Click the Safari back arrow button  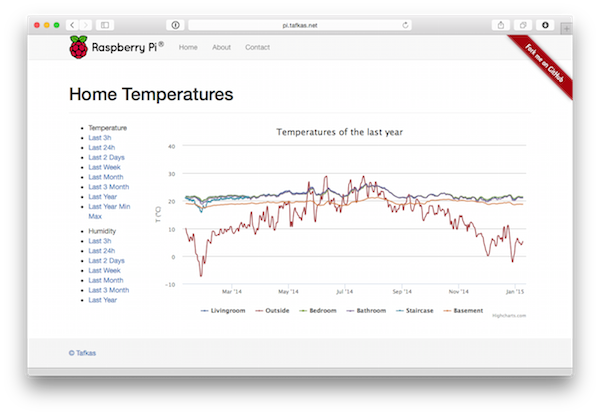[x=72, y=25]
